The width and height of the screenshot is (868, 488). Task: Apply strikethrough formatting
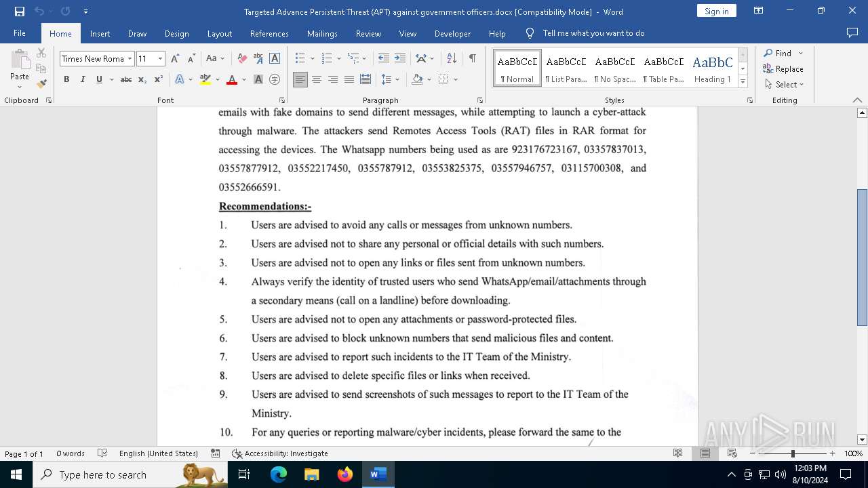click(x=126, y=79)
